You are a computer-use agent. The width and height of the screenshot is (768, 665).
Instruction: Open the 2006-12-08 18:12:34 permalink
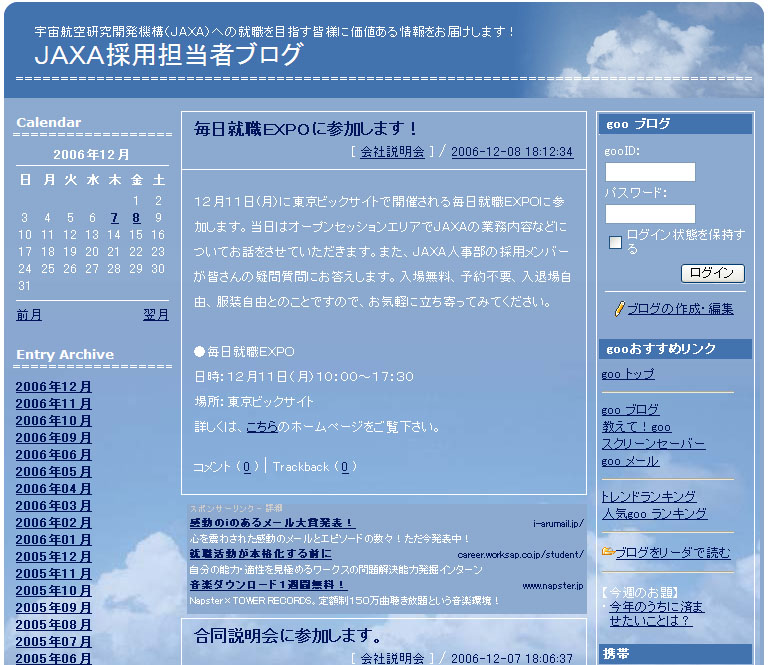[512, 152]
